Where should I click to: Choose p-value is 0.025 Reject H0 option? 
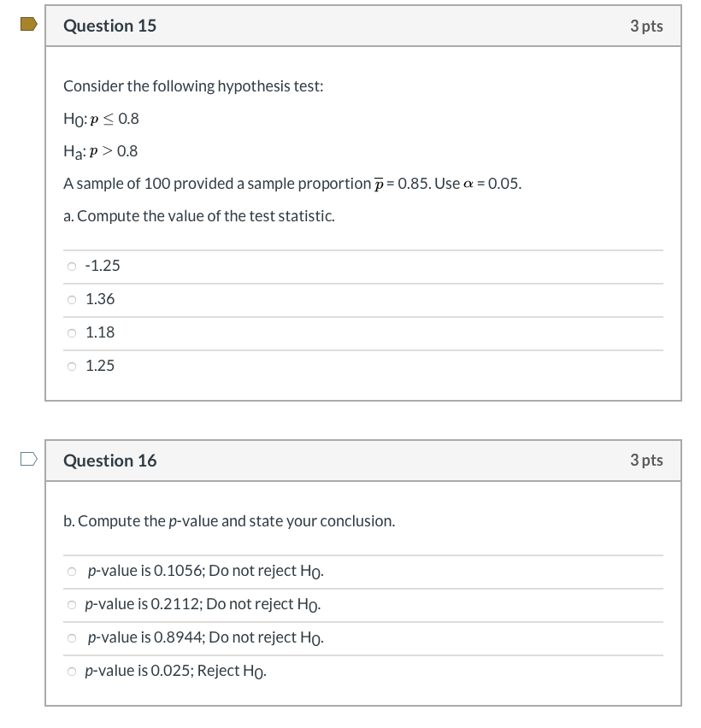point(72,671)
